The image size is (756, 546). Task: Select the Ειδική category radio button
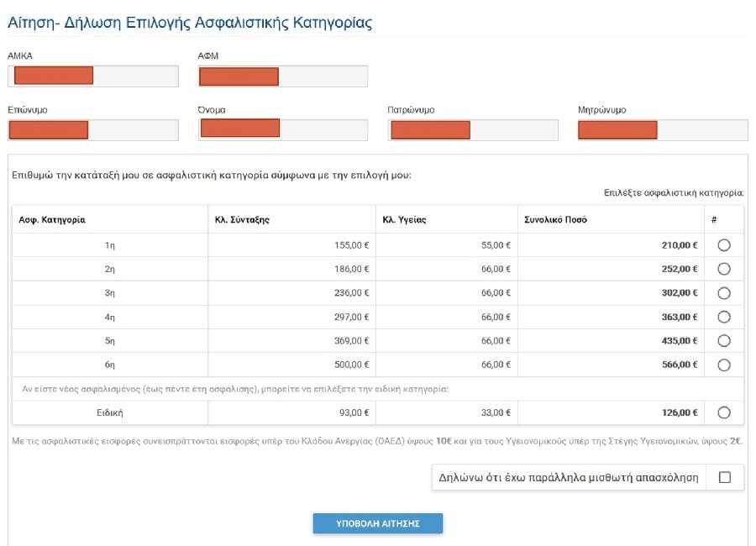point(724,412)
